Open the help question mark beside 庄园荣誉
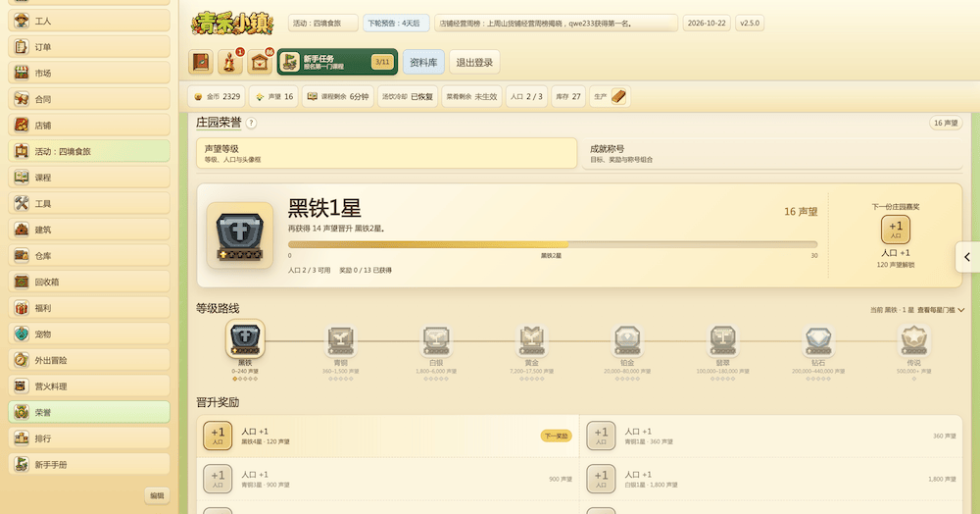This screenshot has height=514, width=980. pyautogui.click(x=251, y=124)
